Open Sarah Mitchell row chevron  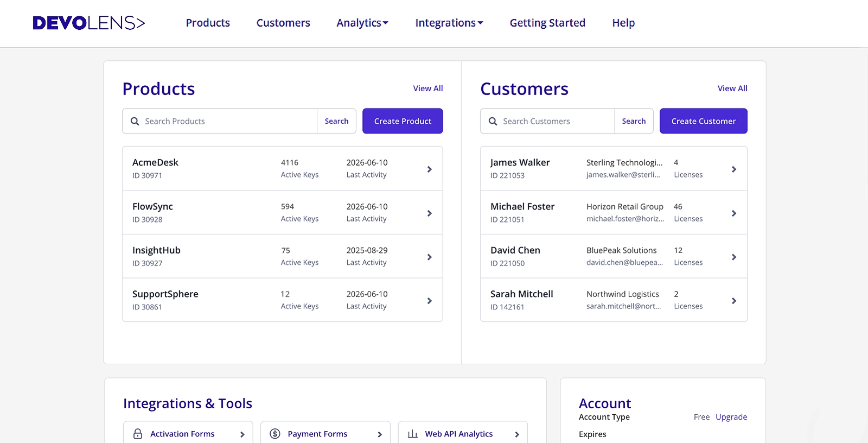click(734, 301)
